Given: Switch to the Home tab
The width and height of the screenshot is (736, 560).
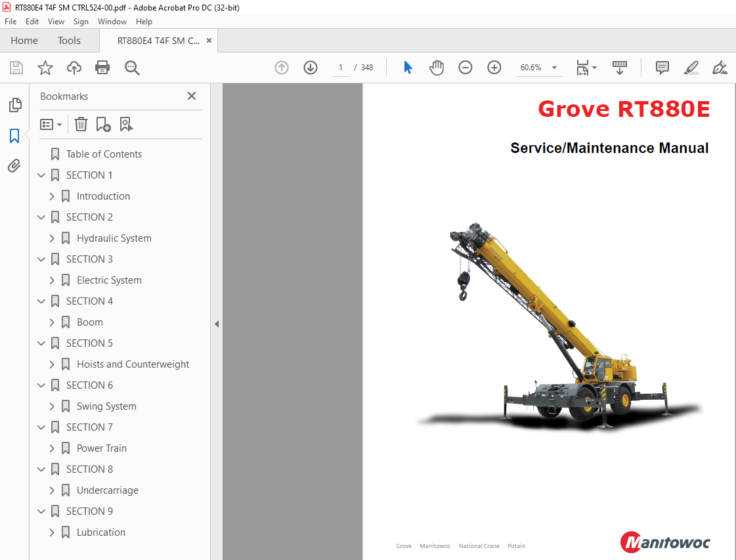Looking at the screenshot, I should pyautogui.click(x=24, y=40).
